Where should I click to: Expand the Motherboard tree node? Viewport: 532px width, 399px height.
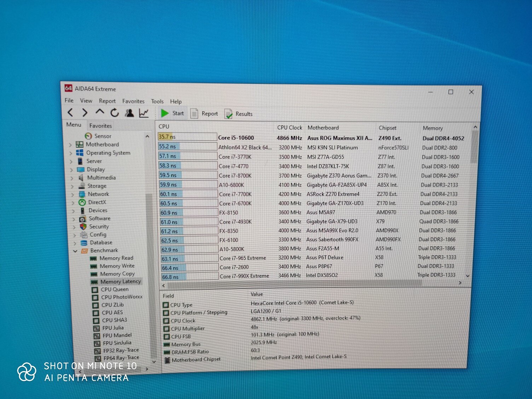(70, 145)
